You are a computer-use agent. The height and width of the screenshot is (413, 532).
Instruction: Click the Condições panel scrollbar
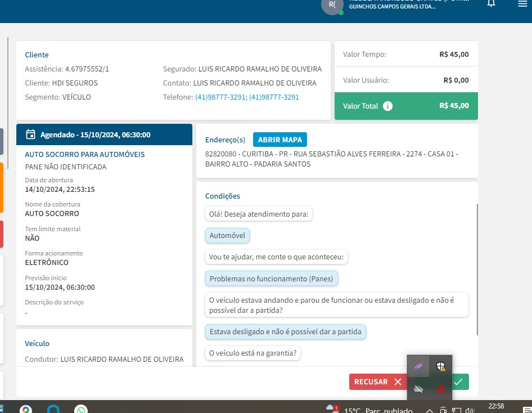click(477, 270)
